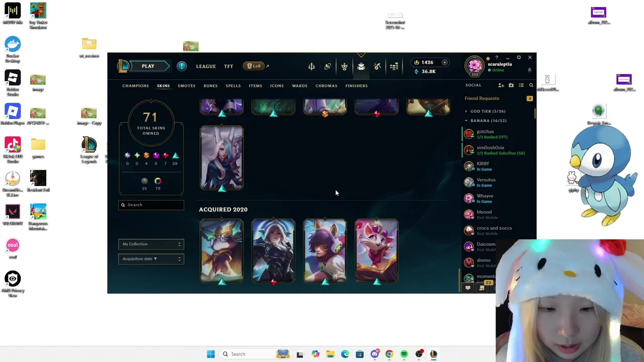Image resolution: width=644 pixels, height=362 pixels.
Task: Go to the SPELLS collection tab
Action: click(x=233, y=85)
